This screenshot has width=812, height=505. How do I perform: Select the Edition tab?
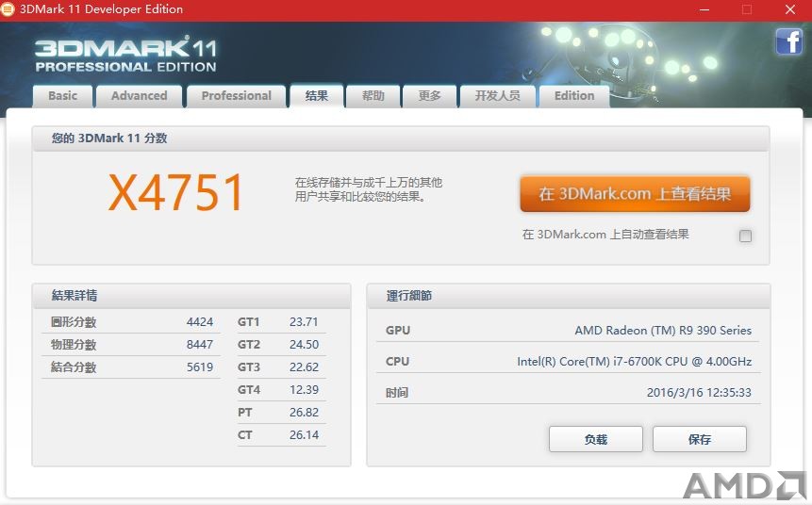click(574, 96)
